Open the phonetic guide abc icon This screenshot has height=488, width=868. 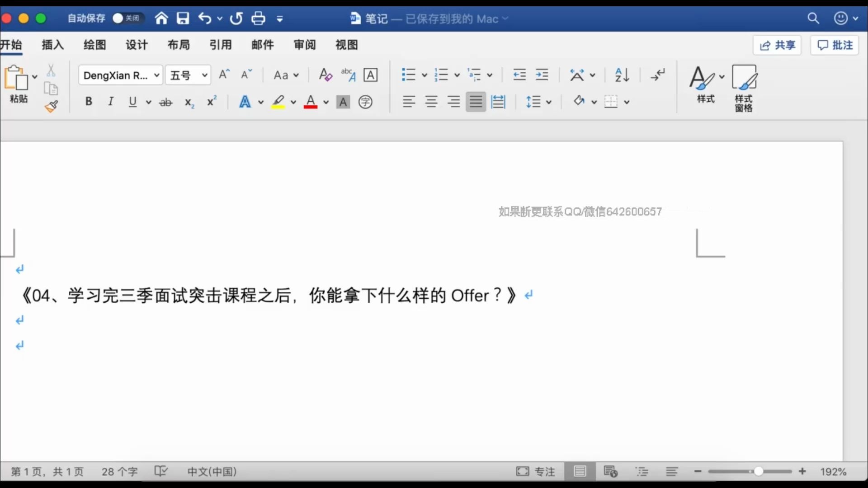(348, 75)
